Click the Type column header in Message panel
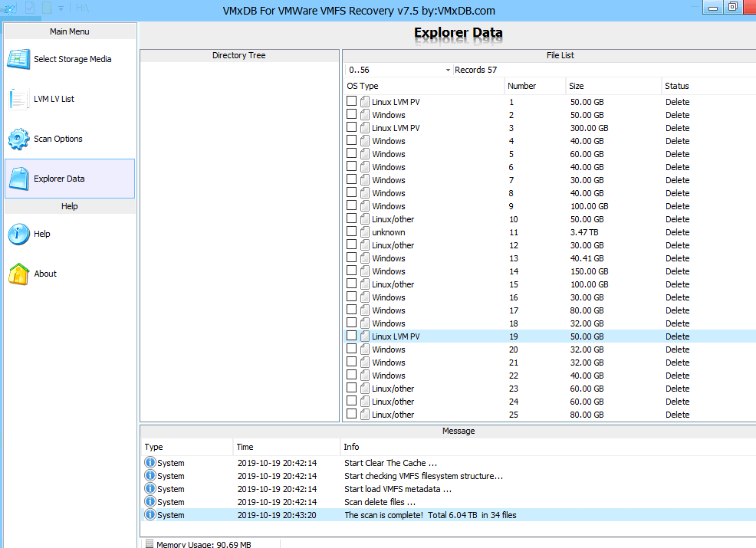The width and height of the screenshot is (756, 548). click(187, 447)
